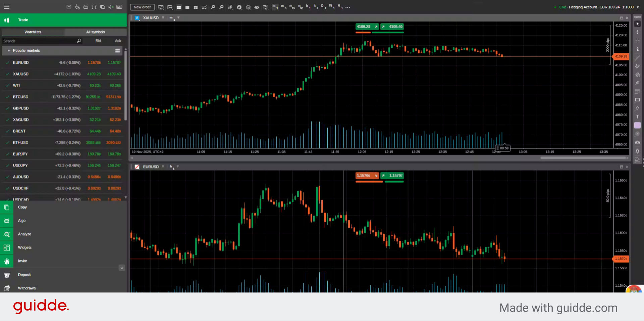Screen dimensions: 644x321
Task: Open the Analyze section in sidebar
Action: click(24, 234)
